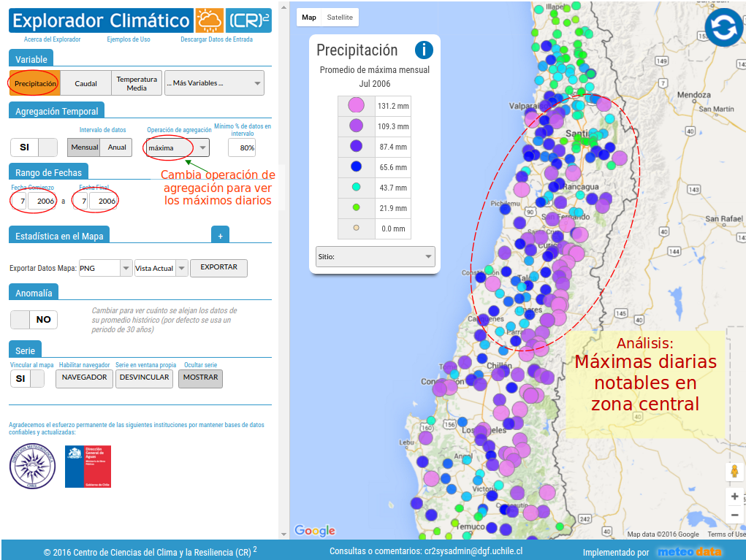Toggle the Vincular al mapa switch

[x=27, y=378]
